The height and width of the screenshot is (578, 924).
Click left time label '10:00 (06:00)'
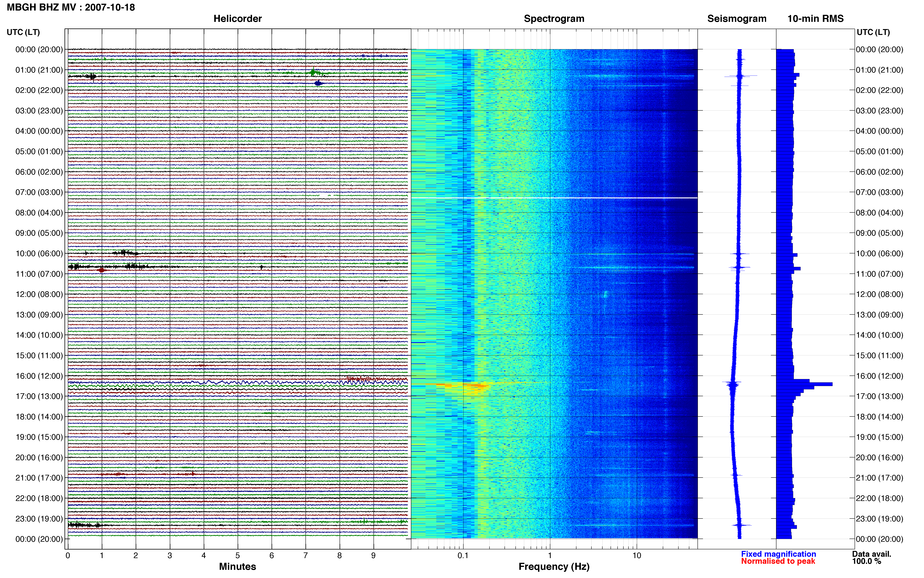tap(39, 253)
